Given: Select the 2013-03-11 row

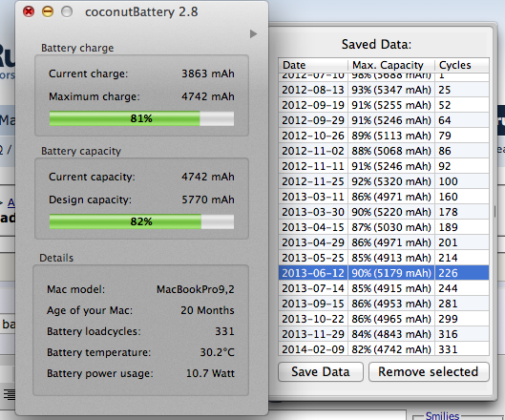Looking at the screenshot, I should coord(384,197).
